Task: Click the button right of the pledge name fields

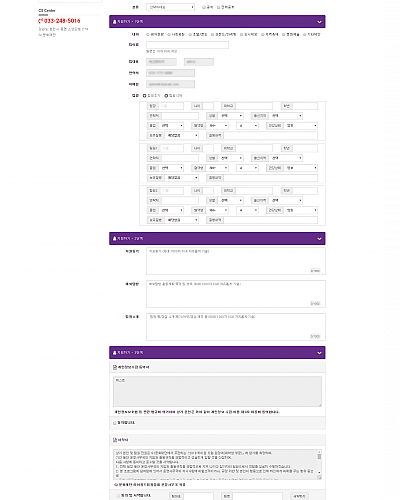Action: click(x=299, y=496)
